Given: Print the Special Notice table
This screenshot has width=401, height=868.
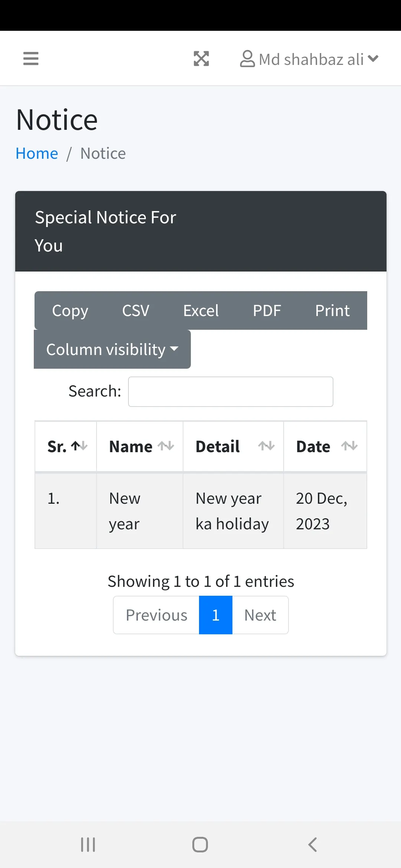Looking at the screenshot, I should tap(332, 310).
